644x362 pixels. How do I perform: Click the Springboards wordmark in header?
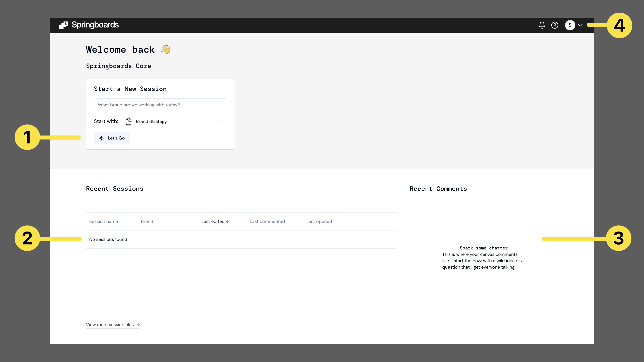point(95,25)
